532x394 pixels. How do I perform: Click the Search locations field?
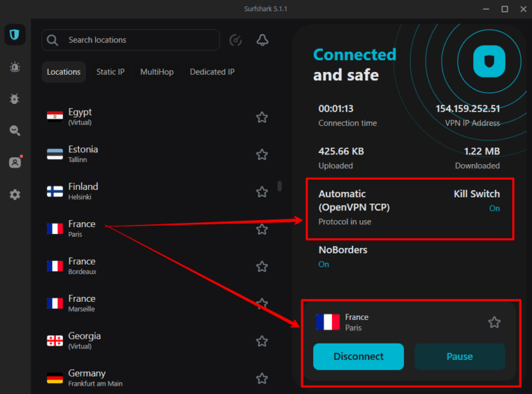139,40
